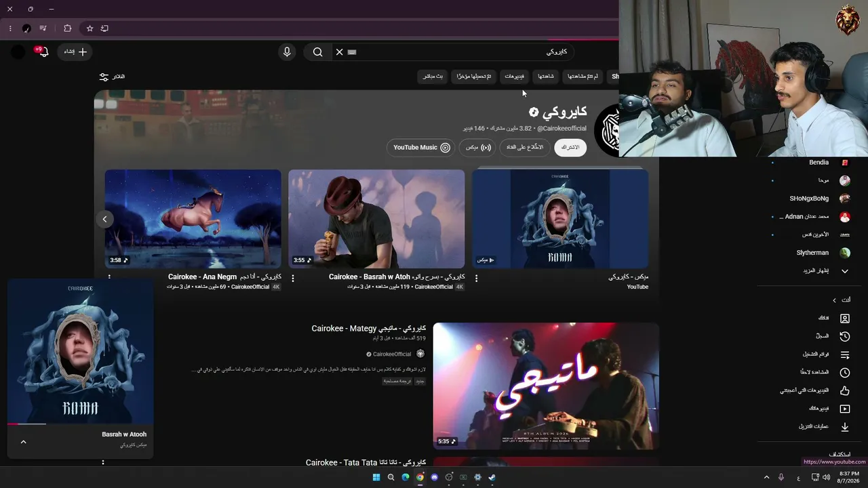The height and width of the screenshot is (488, 868).
Task: Open the Windows Start menu
Action: click(x=376, y=477)
